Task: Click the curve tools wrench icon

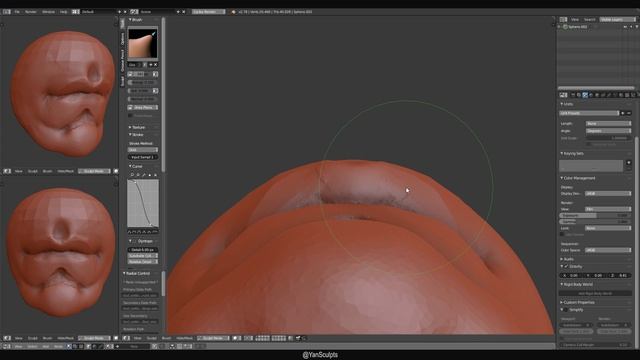Action: point(144,175)
